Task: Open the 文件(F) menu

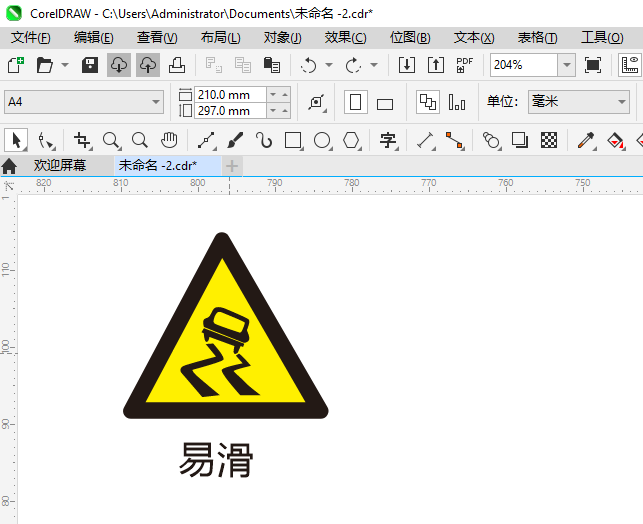Action: click(30, 38)
